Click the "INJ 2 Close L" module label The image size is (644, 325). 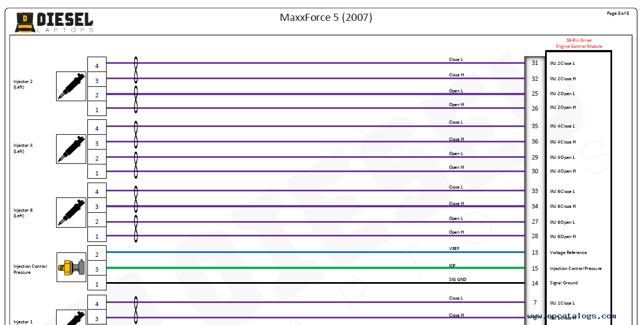562,63
